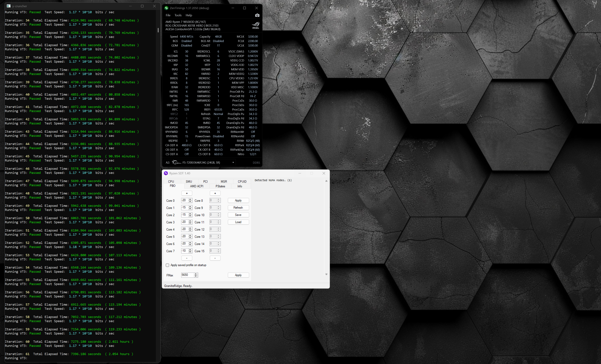601x364 pixels.
Task: Click the Ryzen SDT app icon in title bar
Action: tap(166, 173)
